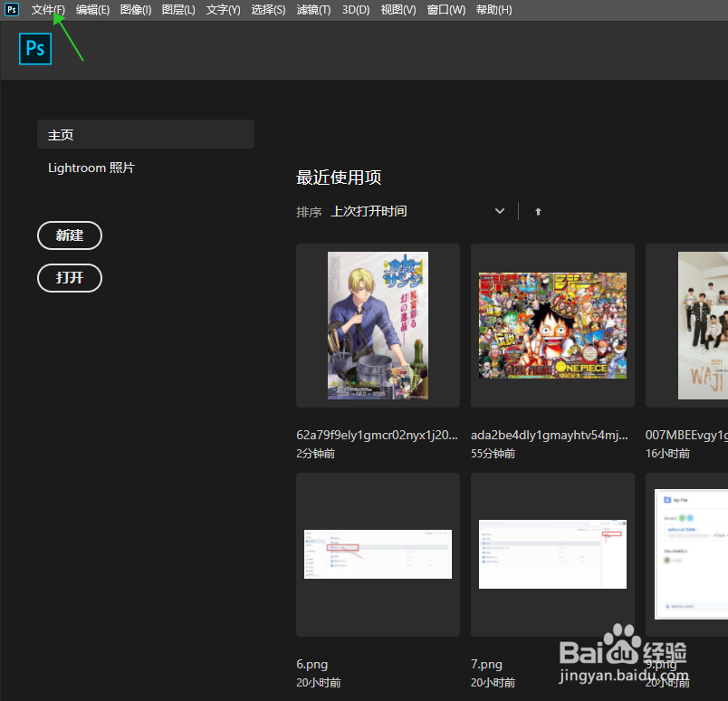Open the 图像(I) menu
The height and width of the screenshot is (701, 728).
[136, 10]
